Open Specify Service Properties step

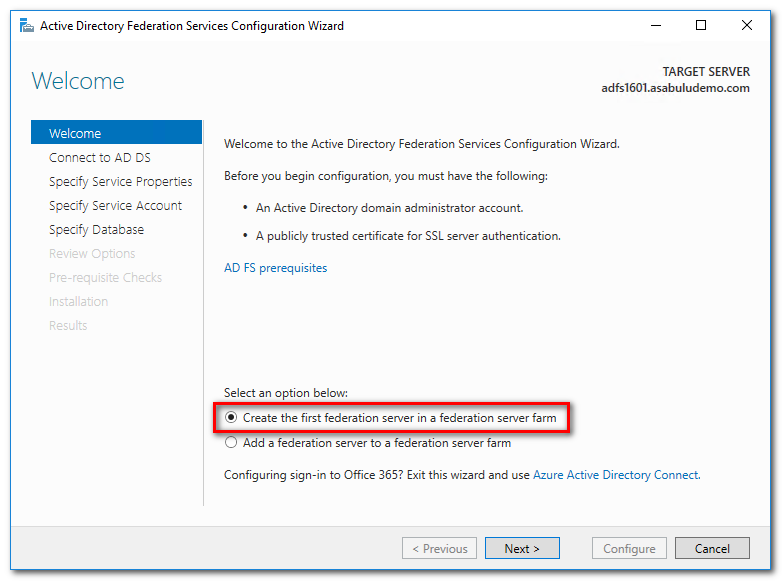coord(120,182)
